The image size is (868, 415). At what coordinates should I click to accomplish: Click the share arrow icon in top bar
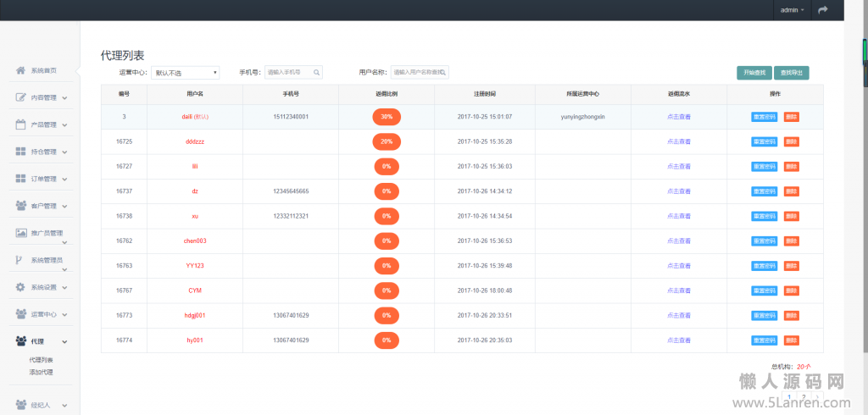(822, 10)
